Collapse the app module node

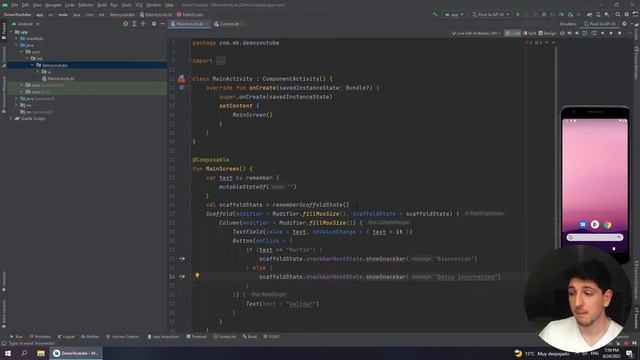(x=11, y=32)
